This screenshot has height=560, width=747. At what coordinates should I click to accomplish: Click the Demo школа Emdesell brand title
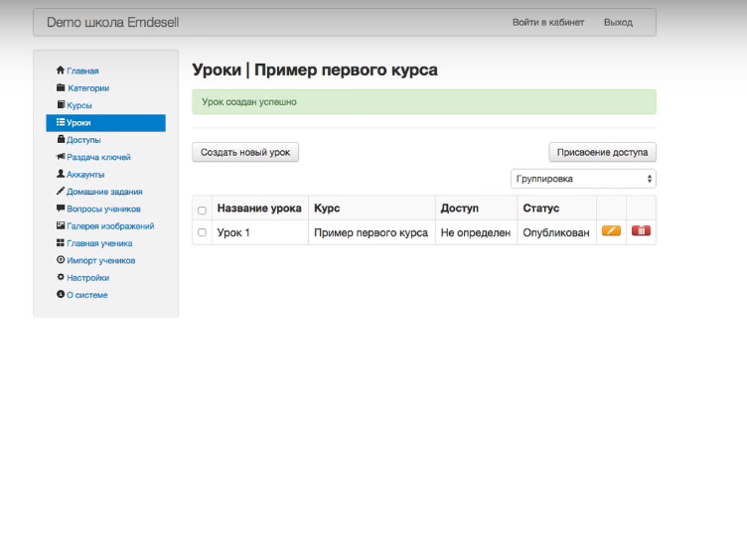(113, 23)
